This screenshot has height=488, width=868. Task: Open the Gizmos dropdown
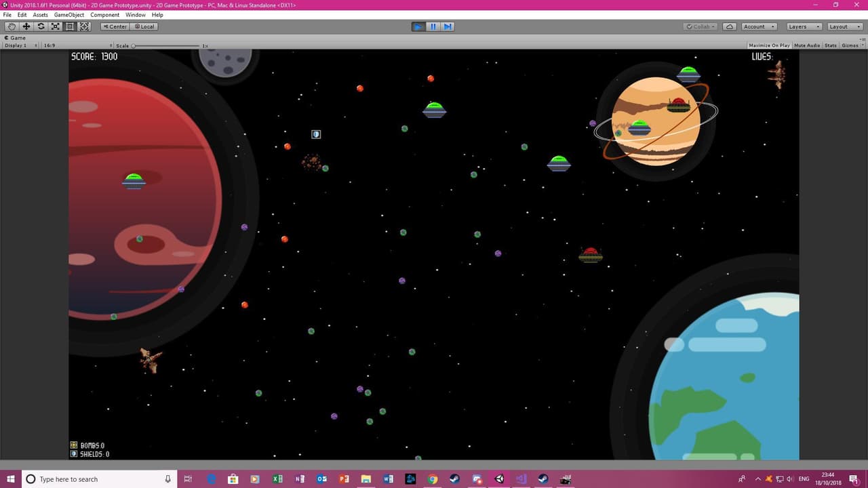pyautogui.click(x=852, y=45)
